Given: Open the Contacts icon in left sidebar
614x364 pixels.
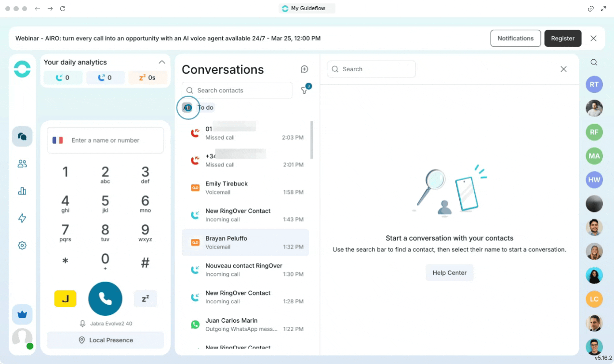Looking at the screenshot, I should (22, 164).
